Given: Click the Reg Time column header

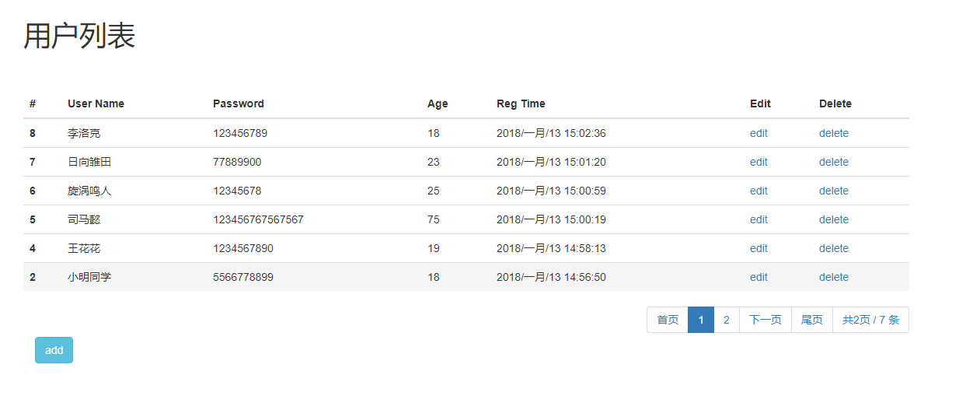Looking at the screenshot, I should point(521,103).
